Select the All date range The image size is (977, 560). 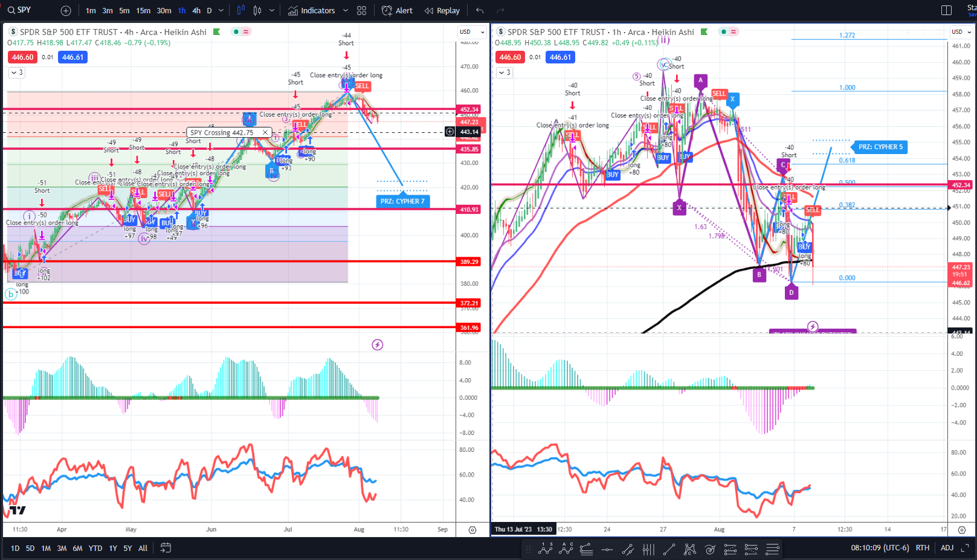point(143,549)
